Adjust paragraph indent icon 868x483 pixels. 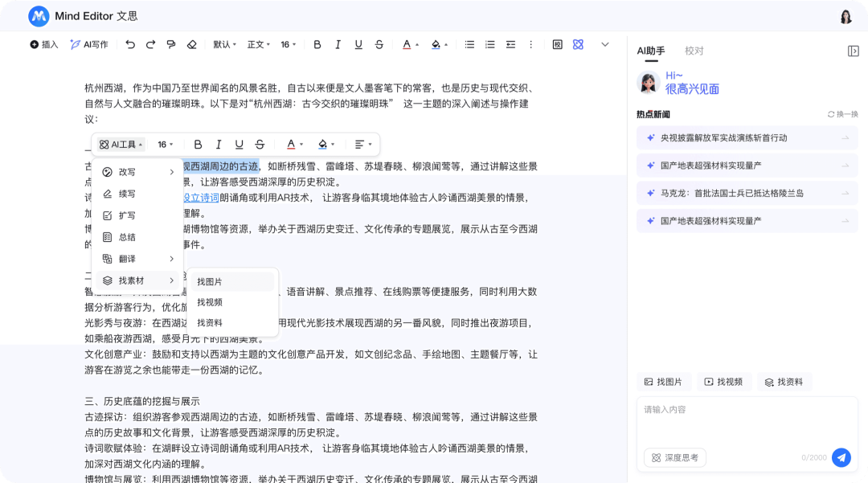tap(510, 45)
